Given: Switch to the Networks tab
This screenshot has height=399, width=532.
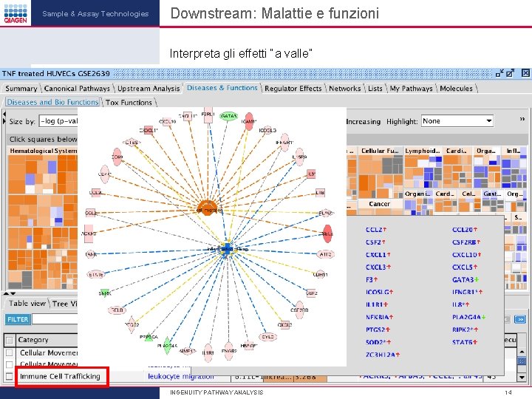Looking at the screenshot, I should [x=345, y=89].
